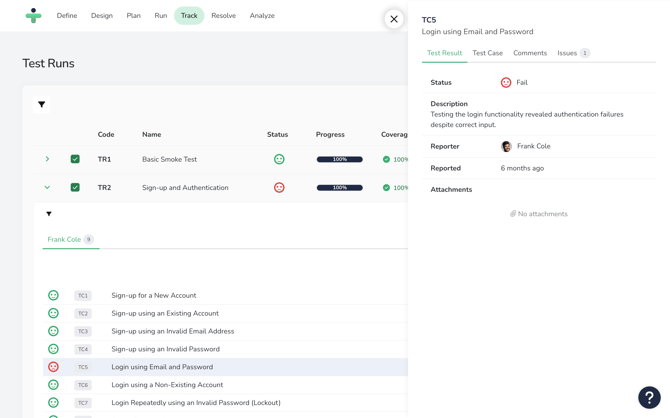Click the fail status icon for TC5
This screenshot has width=670, height=418.
(x=54, y=367)
